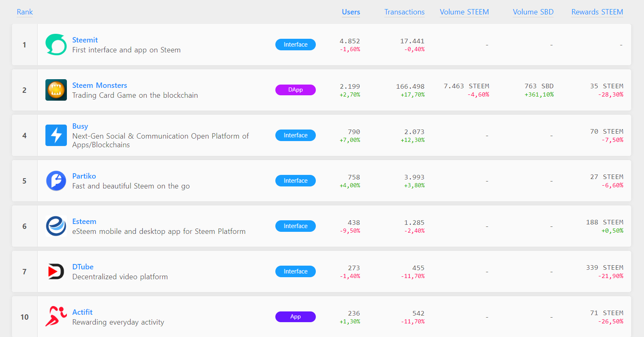Select the Busy lightning bolt logo

pos(56,135)
